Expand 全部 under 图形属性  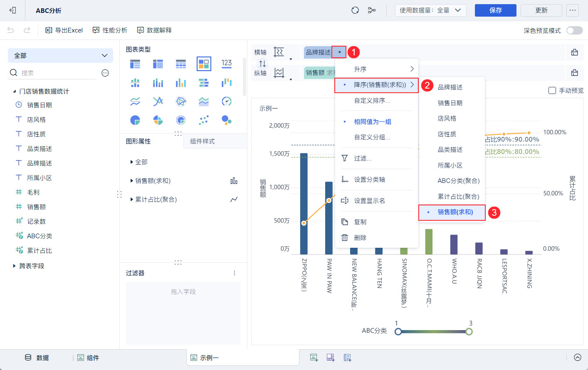coord(132,162)
